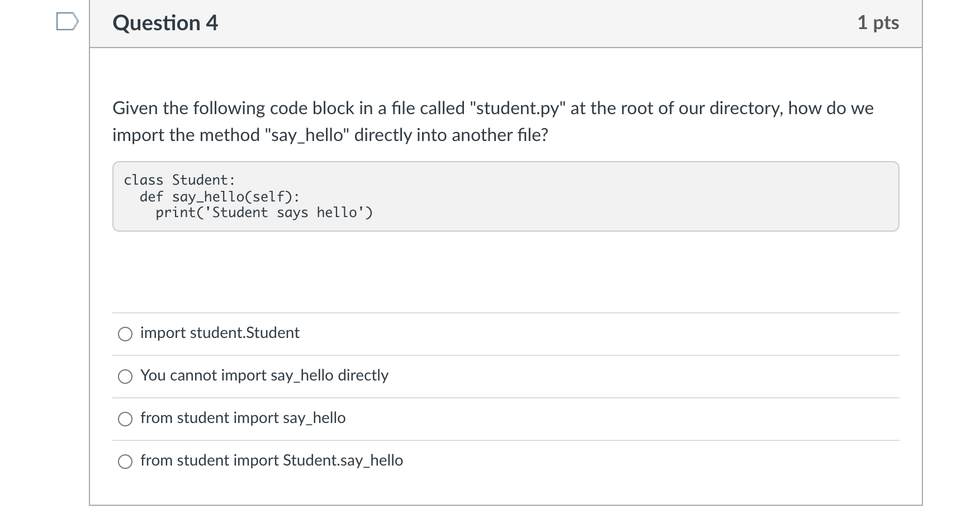Click the "def say_hello(self):" code line
This screenshot has width=980, height=531.
click(x=220, y=197)
